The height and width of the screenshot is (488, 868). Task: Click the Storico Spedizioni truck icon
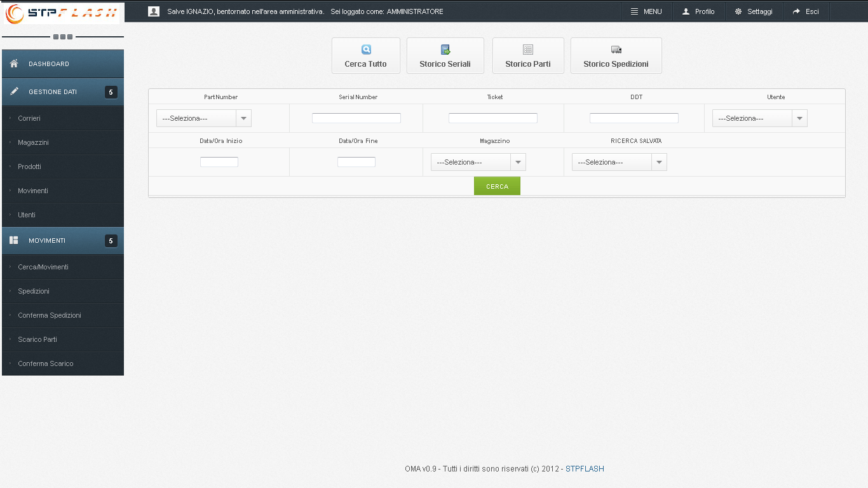point(616,50)
